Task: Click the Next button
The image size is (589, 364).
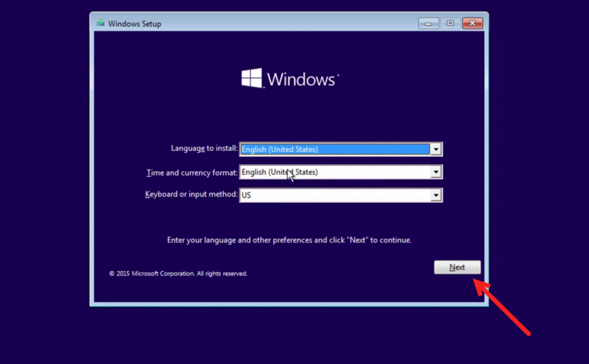Action: 457,267
